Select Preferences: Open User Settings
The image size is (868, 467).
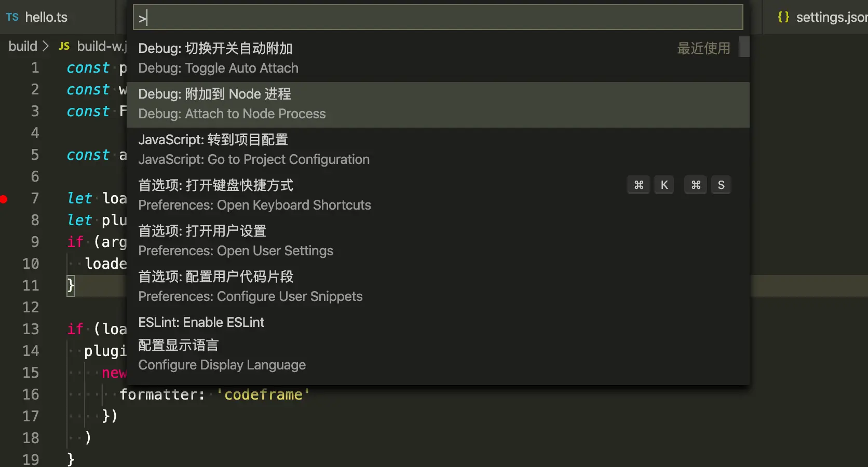coord(438,241)
